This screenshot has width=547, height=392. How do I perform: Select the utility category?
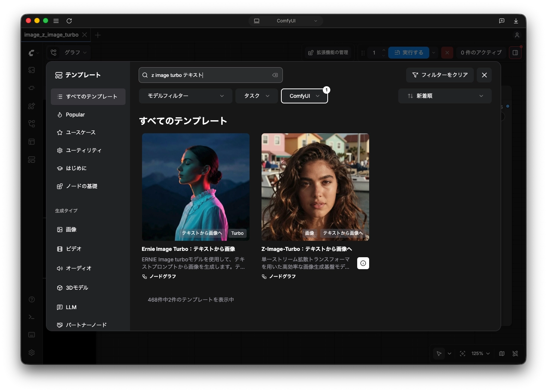(88, 150)
